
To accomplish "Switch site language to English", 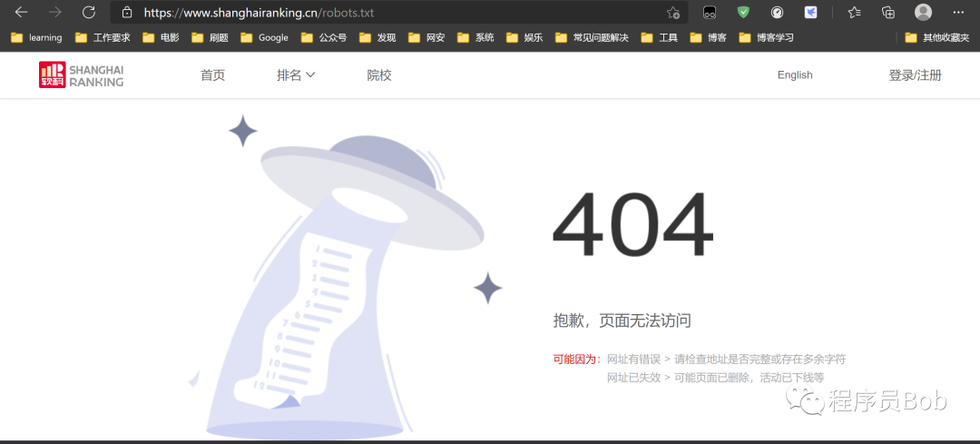I will (x=795, y=75).
